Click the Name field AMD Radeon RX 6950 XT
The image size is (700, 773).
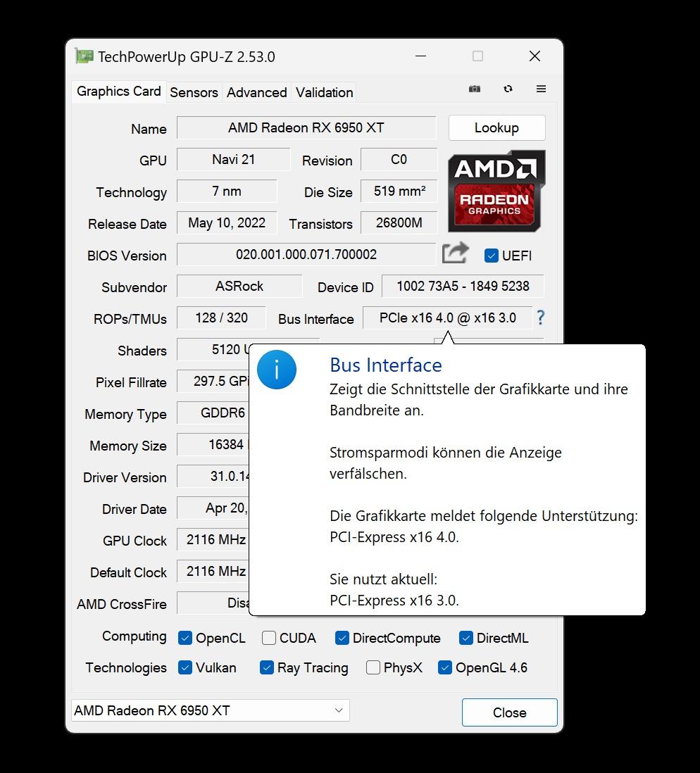[306, 127]
